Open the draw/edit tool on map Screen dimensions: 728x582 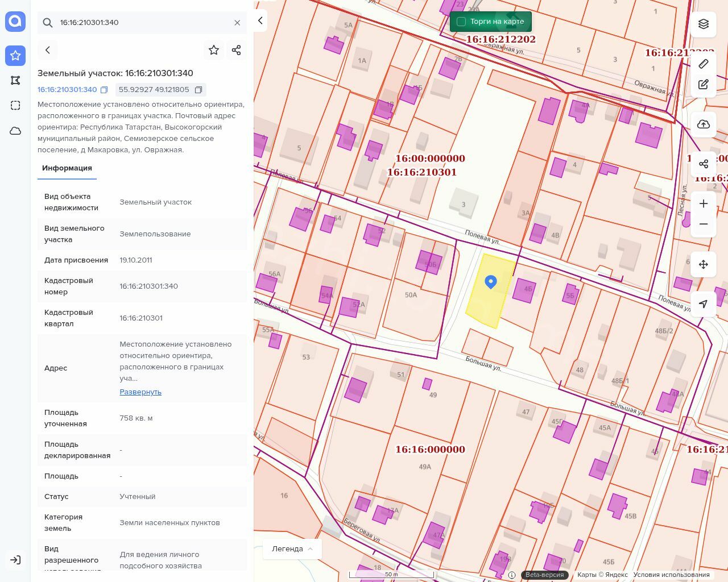point(704,84)
